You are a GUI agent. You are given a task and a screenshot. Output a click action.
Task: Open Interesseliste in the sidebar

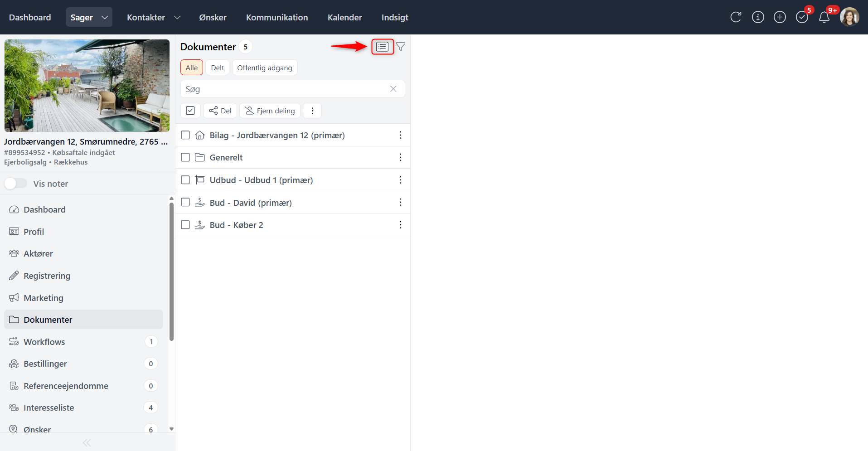point(83,407)
